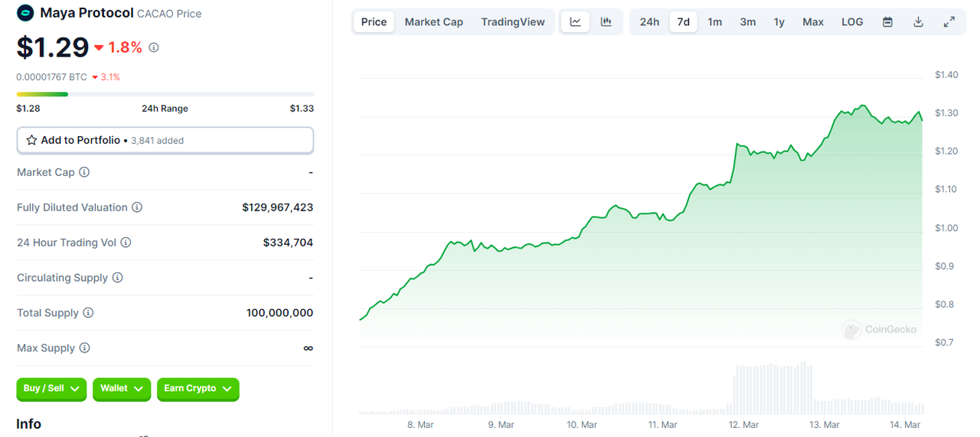Image resolution: width=980 pixels, height=437 pixels.
Task: Open Earn Crypto dropdown
Action: pyautogui.click(x=198, y=389)
